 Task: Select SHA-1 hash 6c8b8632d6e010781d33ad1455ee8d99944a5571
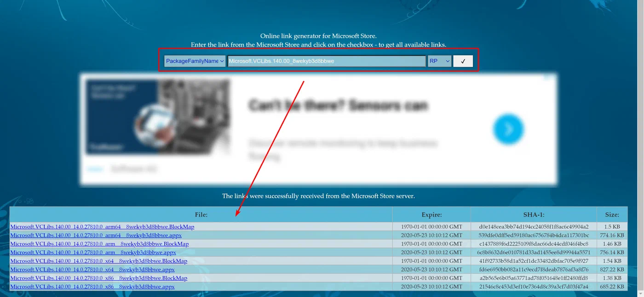(x=534, y=252)
